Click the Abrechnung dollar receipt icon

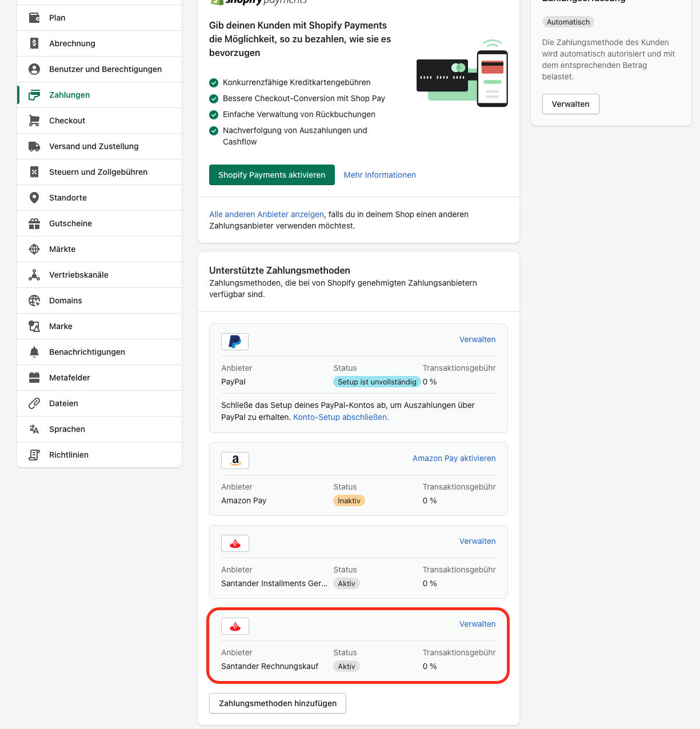(x=34, y=43)
